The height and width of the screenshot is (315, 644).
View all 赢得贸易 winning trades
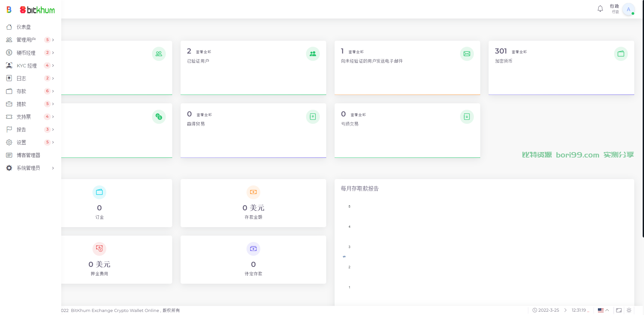pos(204,115)
